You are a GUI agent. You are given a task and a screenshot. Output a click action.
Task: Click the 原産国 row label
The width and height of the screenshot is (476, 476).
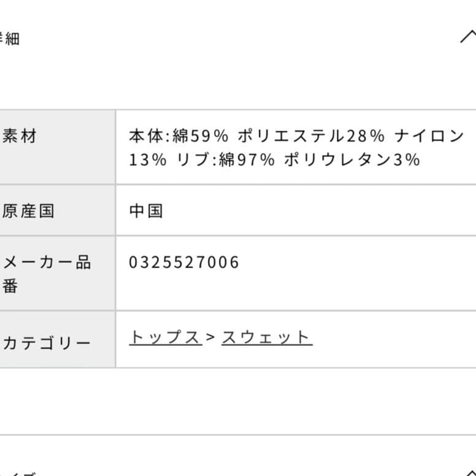(28, 211)
